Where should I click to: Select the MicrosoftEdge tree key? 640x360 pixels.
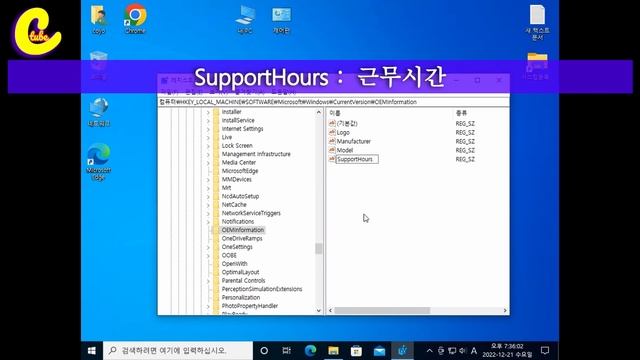pyautogui.click(x=240, y=171)
